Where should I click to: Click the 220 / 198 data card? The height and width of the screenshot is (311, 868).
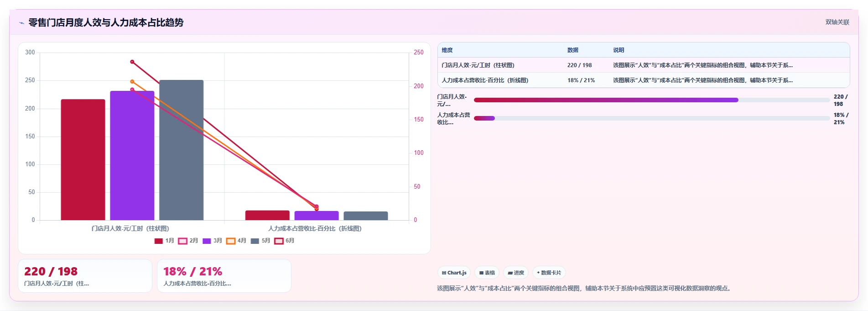tap(85, 276)
